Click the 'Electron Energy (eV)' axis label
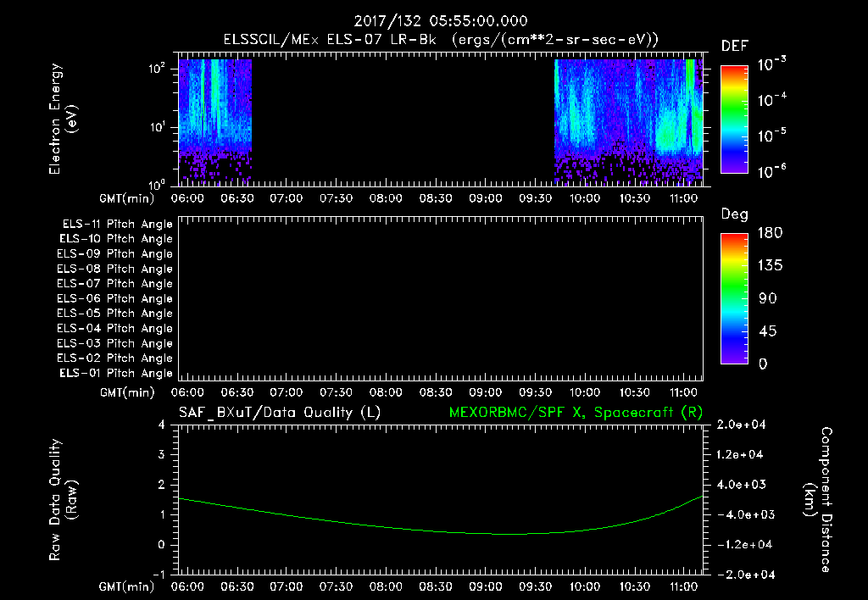This screenshot has height=600, width=868. pos(63,119)
